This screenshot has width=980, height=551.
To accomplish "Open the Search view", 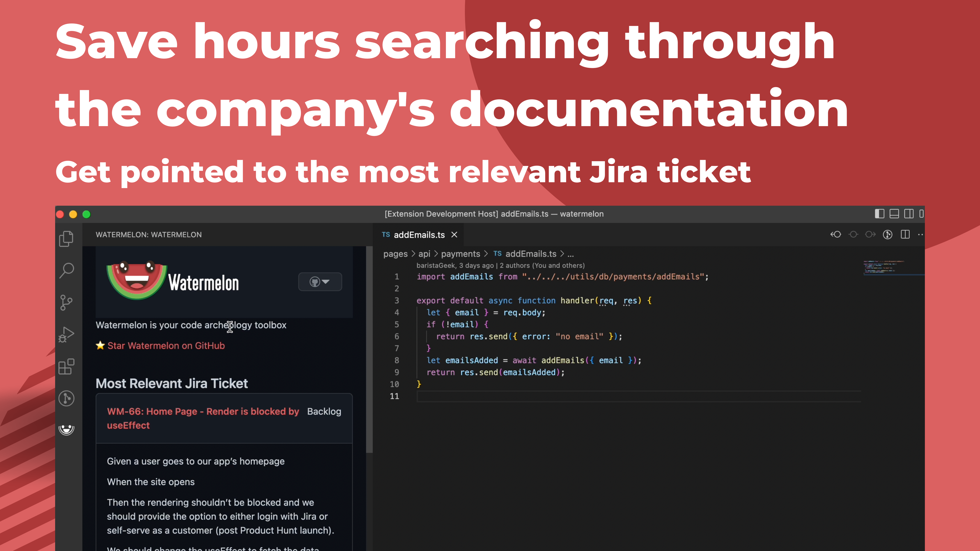I will 67,271.
